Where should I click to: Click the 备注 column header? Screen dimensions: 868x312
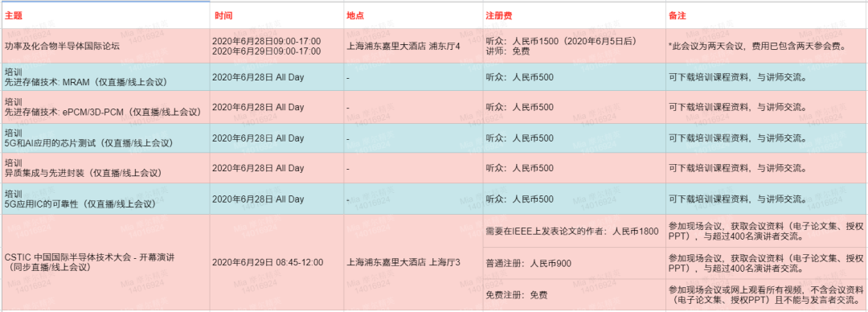click(767, 15)
